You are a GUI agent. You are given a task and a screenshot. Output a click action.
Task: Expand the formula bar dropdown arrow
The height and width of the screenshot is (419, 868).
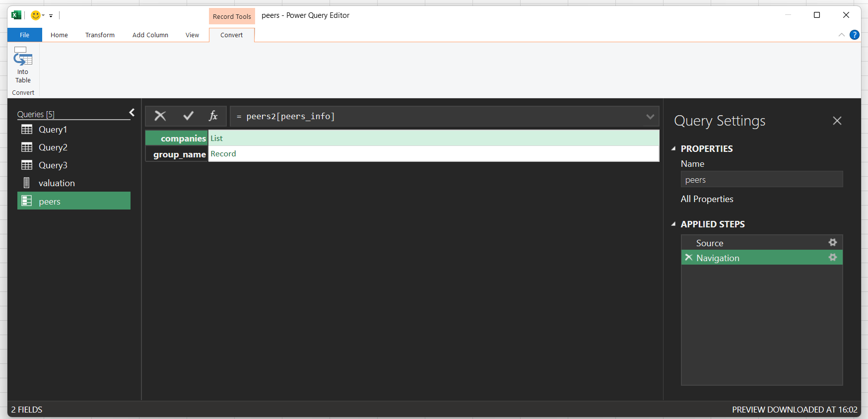point(650,117)
